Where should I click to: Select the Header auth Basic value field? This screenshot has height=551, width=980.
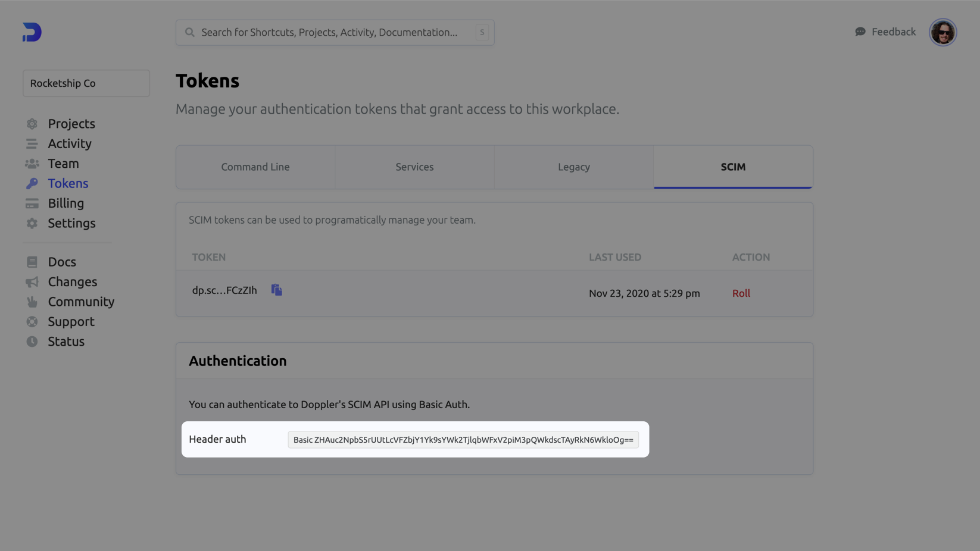[x=463, y=440]
